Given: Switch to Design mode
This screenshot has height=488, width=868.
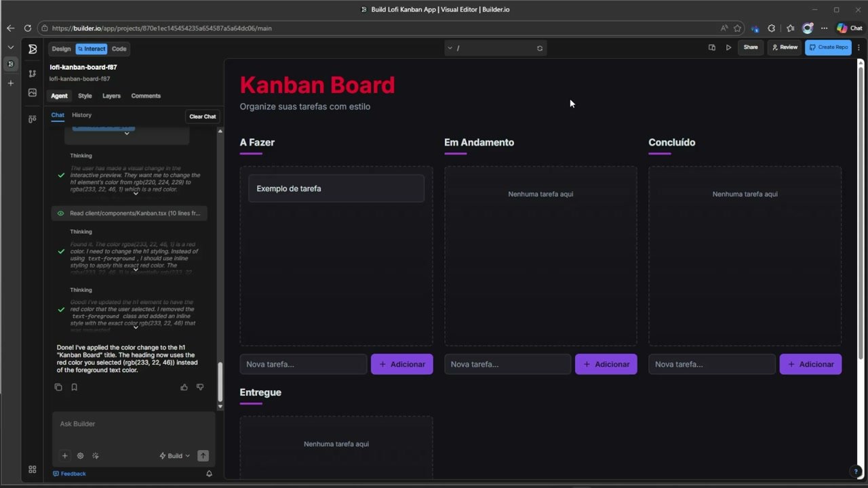Looking at the screenshot, I should tap(61, 49).
